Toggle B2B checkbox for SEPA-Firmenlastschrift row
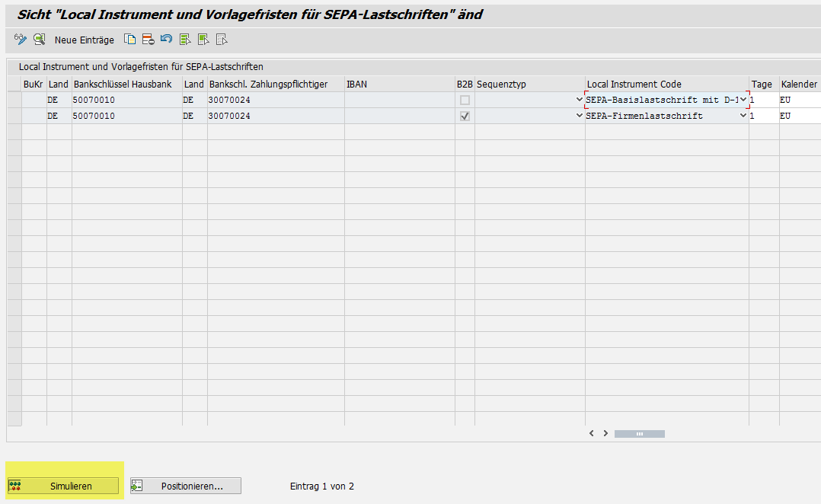Screen dimensions: 821x504 click(x=465, y=116)
